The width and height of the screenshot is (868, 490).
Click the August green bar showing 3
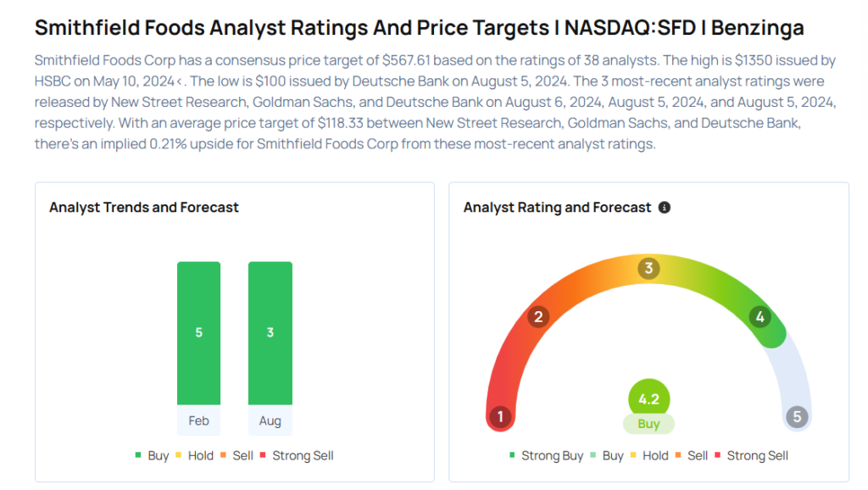(270, 332)
